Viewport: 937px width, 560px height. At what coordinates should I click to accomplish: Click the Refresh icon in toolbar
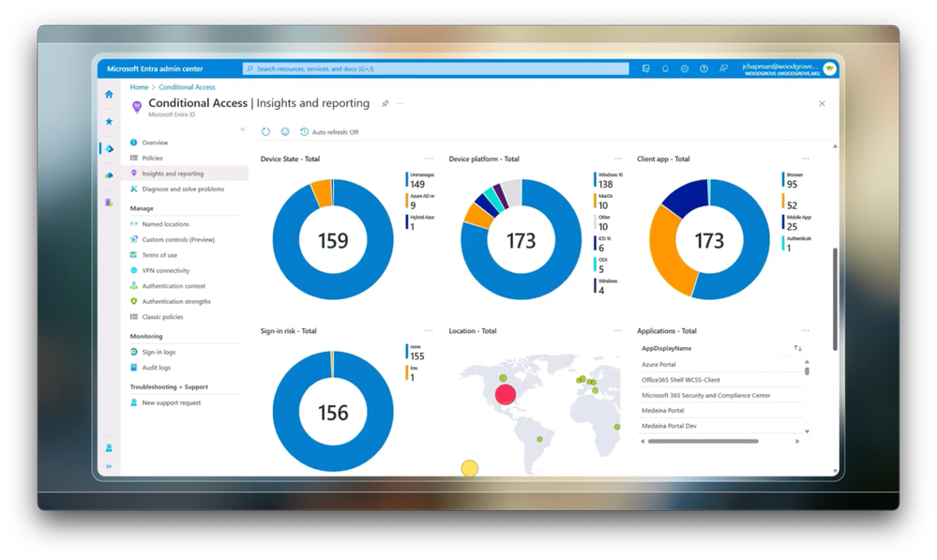[266, 131]
